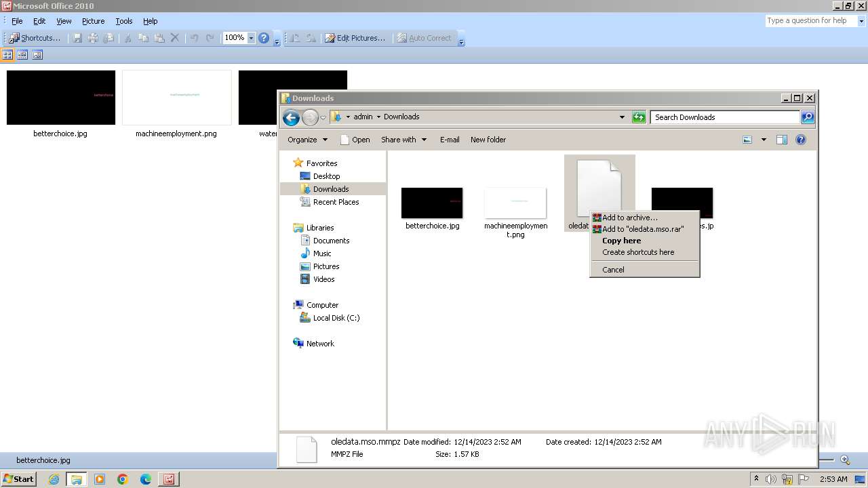The width and height of the screenshot is (868, 488).
Task: Open Google Chrome from taskbar
Action: (123, 479)
